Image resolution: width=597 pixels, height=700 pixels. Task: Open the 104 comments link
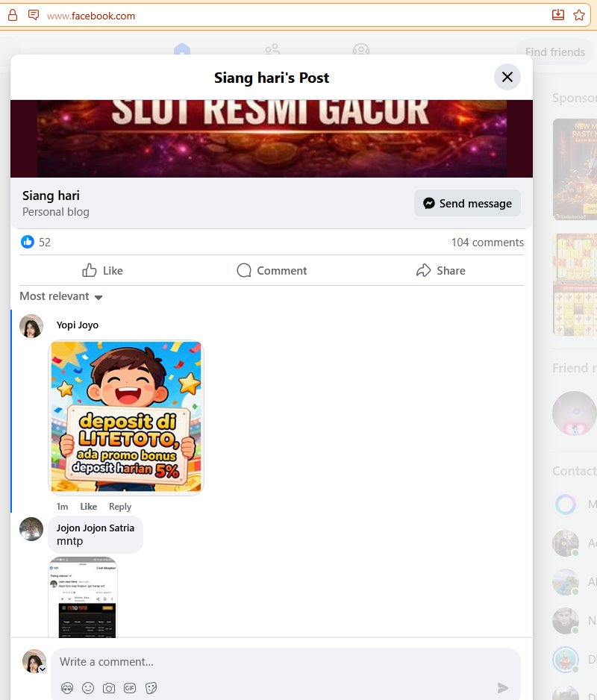(487, 243)
